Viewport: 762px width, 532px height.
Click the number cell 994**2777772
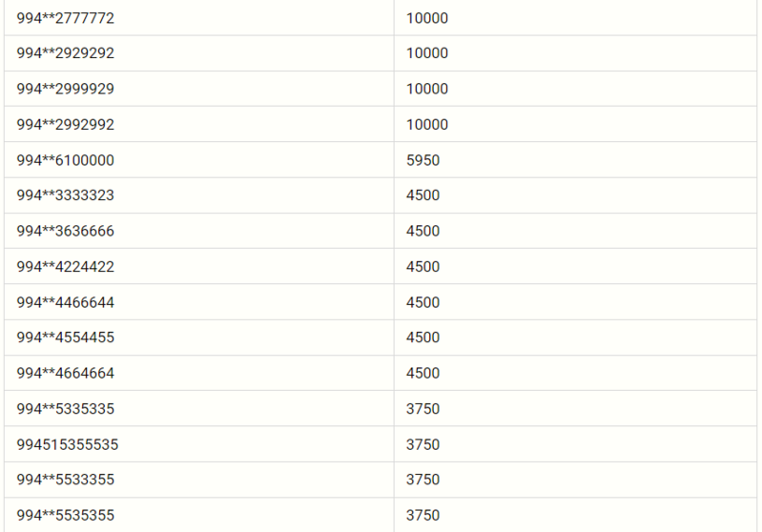(65, 18)
